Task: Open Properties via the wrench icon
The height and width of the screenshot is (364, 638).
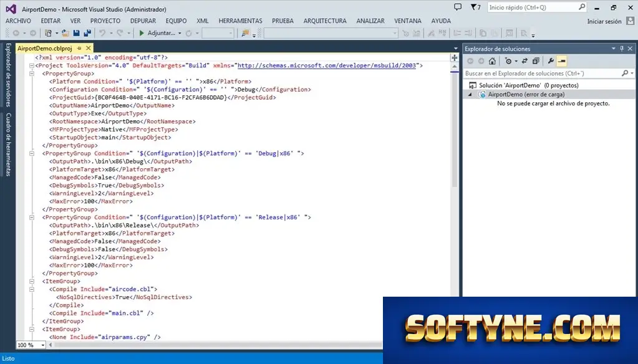Action: tap(551, 61)
